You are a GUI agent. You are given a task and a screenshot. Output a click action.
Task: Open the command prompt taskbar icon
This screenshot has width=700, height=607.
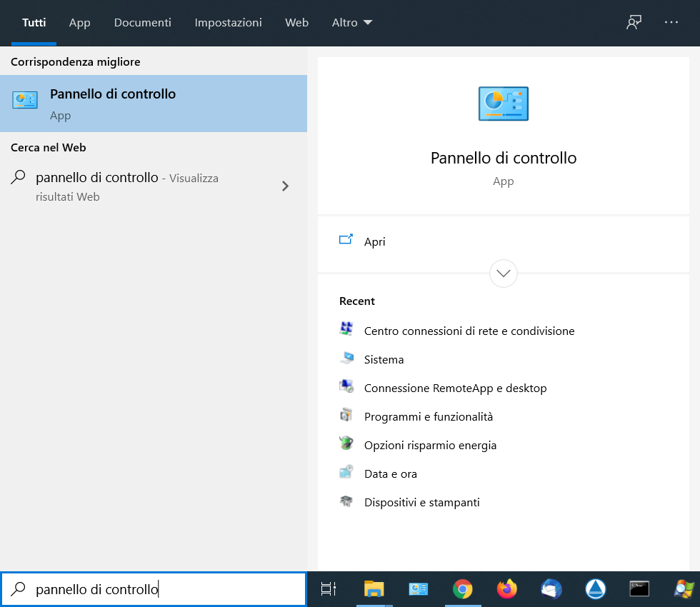coord(639,589)
